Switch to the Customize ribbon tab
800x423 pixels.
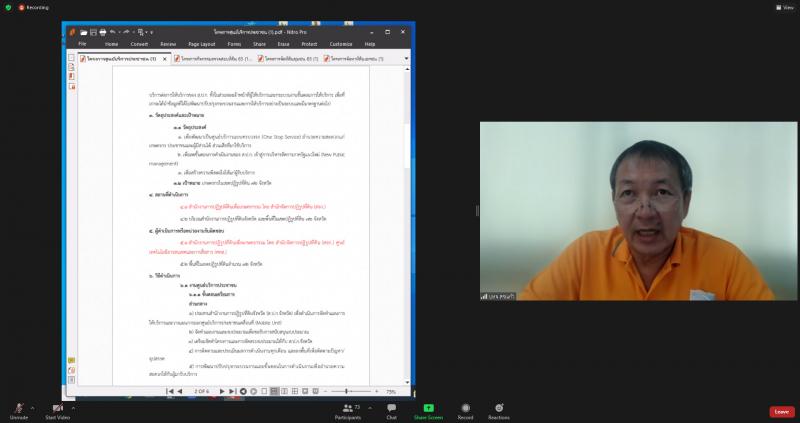[341, 44]
